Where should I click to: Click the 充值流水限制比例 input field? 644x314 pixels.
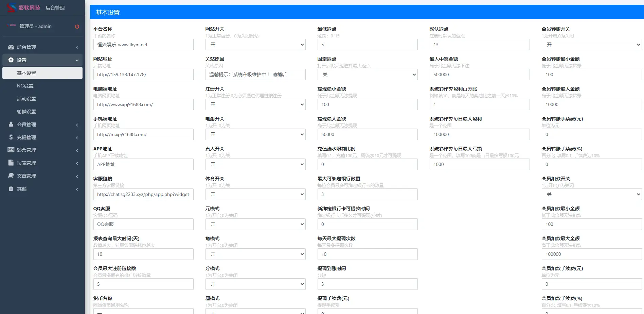[368, 164]
